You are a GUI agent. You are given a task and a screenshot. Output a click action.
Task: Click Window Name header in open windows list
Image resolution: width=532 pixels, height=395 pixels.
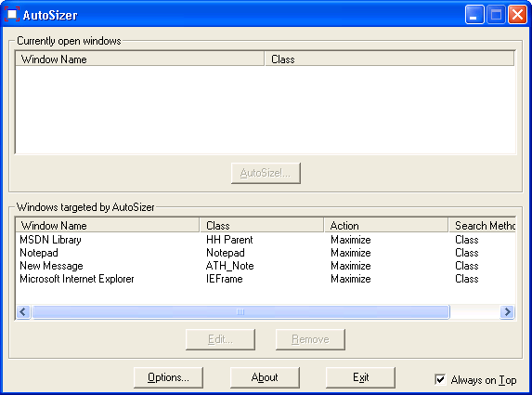(x=140, y=59)
